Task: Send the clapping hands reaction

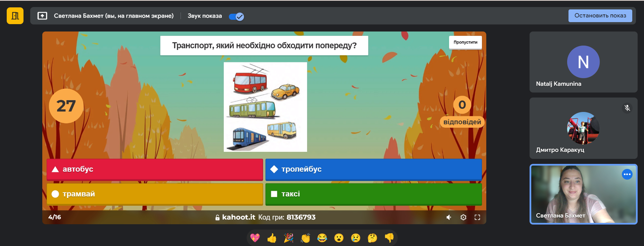Action: click(x=305, y=238)
